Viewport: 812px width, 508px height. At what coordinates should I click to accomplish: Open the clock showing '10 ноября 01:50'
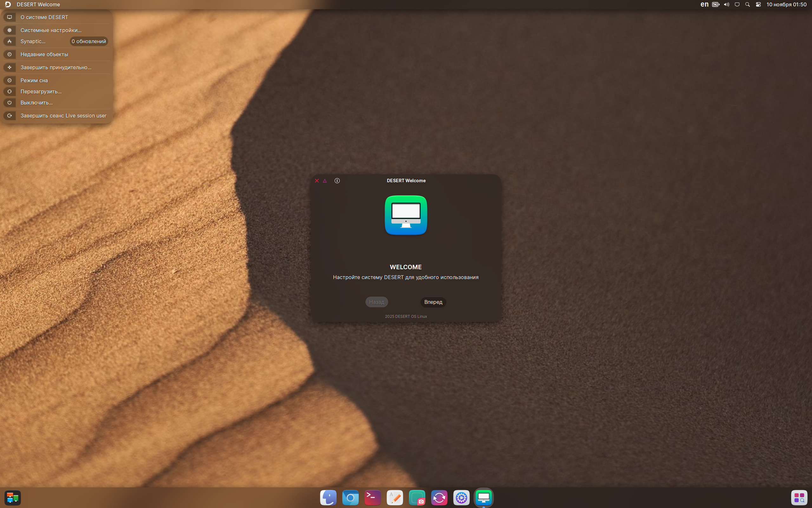click(x=786, y=4)
